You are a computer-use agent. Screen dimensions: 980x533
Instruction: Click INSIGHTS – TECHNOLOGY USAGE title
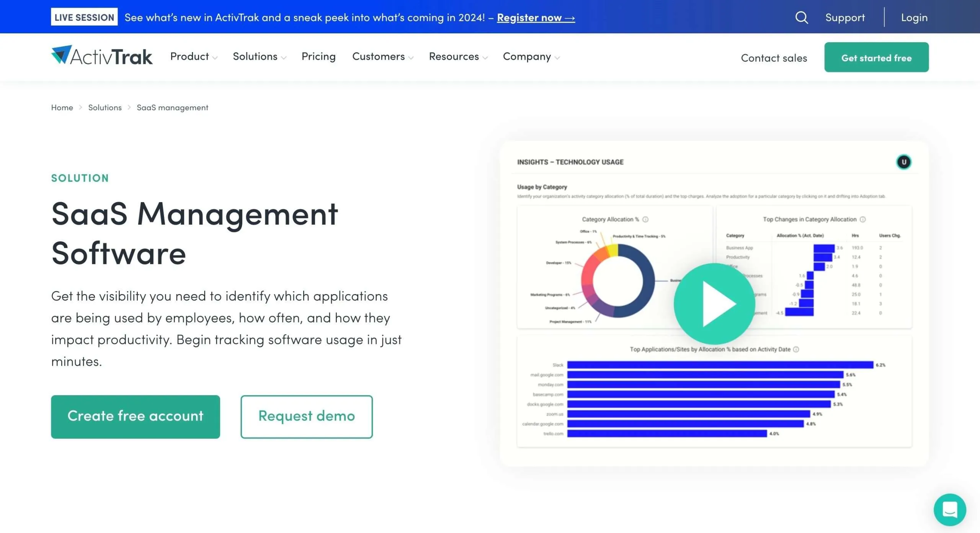[x=570, y=162]
